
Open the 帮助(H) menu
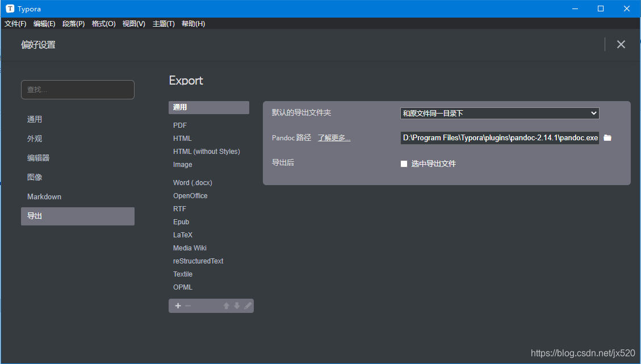click(194, 24)
